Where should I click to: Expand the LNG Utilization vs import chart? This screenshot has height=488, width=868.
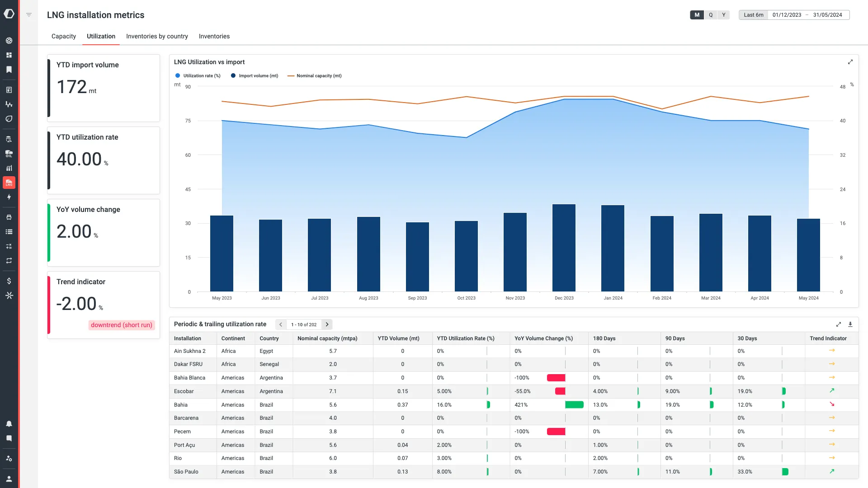click(850, 62)
